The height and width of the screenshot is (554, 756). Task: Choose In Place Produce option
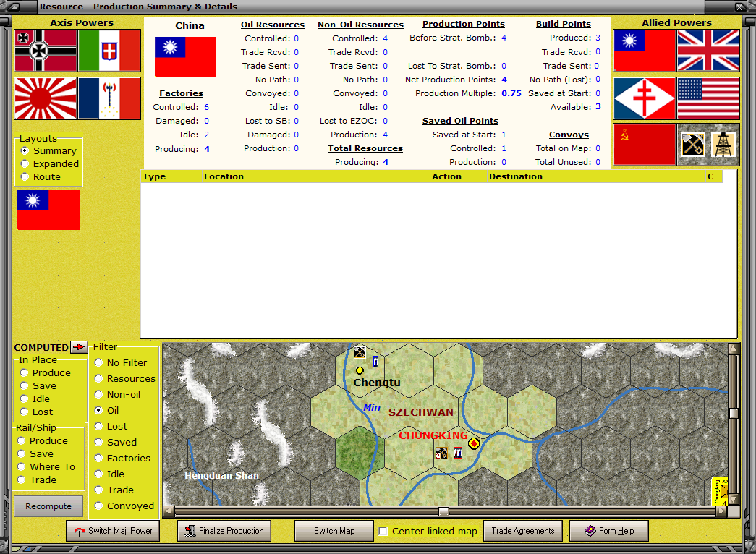tap(46, 372)
